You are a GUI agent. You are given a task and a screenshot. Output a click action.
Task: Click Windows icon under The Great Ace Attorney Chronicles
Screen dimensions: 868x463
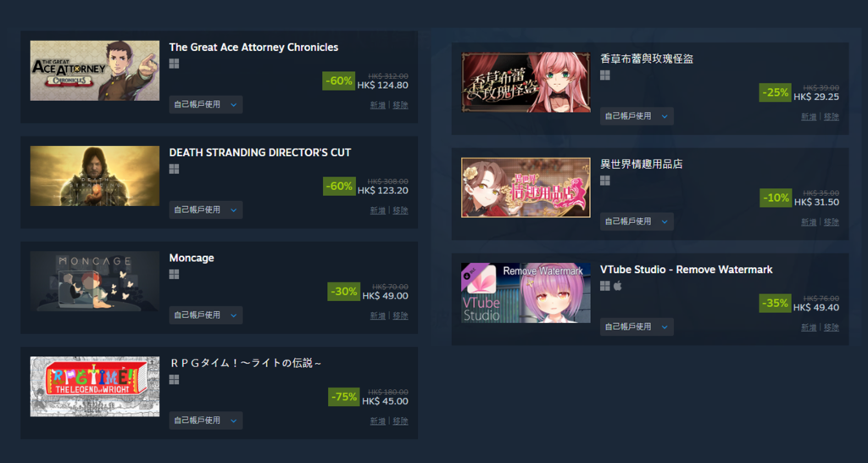coord(174,64)
